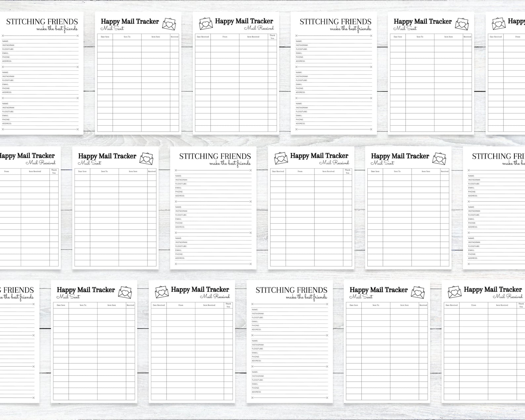The height and width of the screenshot is (420, 525).
Task: Click 'Happy Mail Tracker' title on top-row second Mail Sent page
Action: click(x=423, y=21)
